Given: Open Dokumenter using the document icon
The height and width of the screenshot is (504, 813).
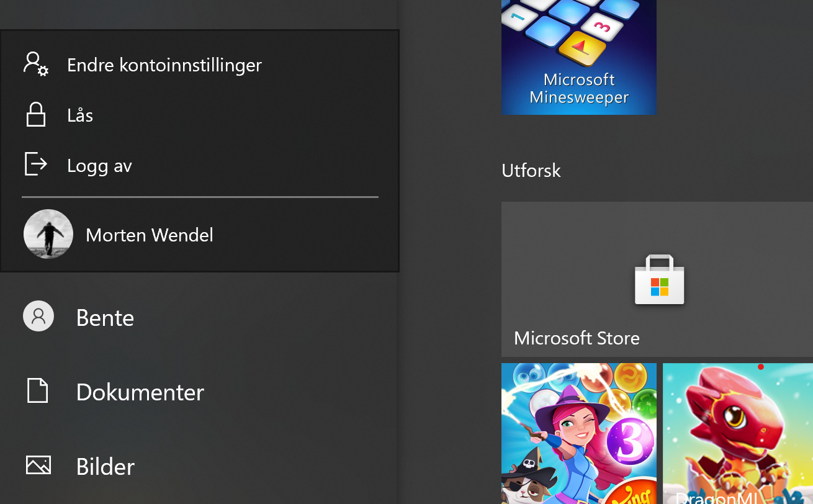Looking at the screenshot, I should pyautogui.click(x=38, y=391).
